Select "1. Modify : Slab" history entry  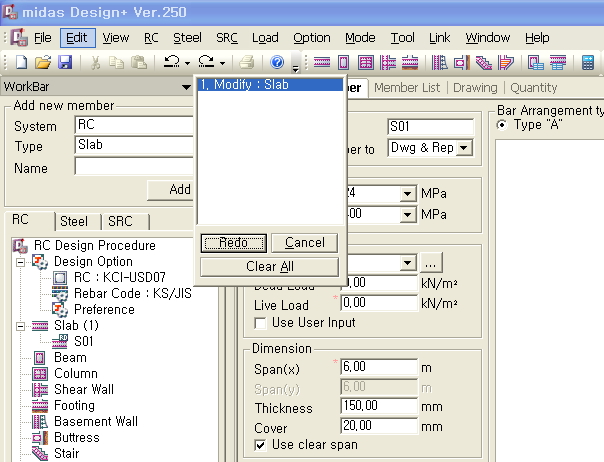click(x=270, y=84)
